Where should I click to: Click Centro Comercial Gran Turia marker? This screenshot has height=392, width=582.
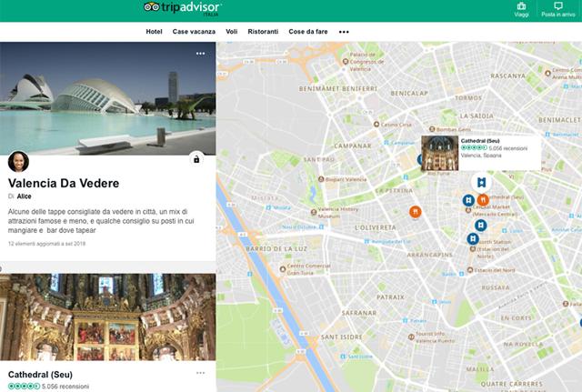pos(283,268)
